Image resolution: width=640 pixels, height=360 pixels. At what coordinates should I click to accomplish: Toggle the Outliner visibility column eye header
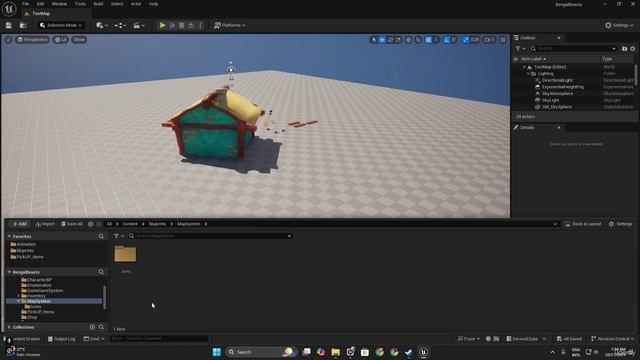click(516, 59)
